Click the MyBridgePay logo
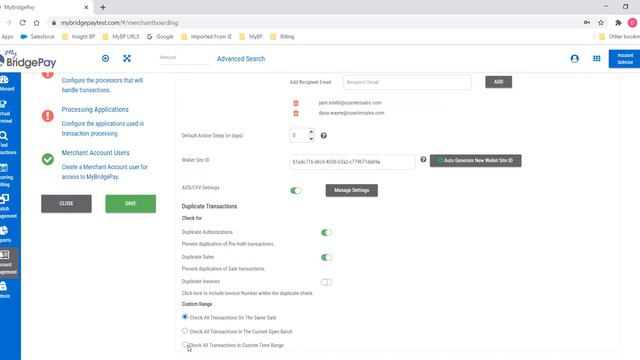 (x=29, y=59)
